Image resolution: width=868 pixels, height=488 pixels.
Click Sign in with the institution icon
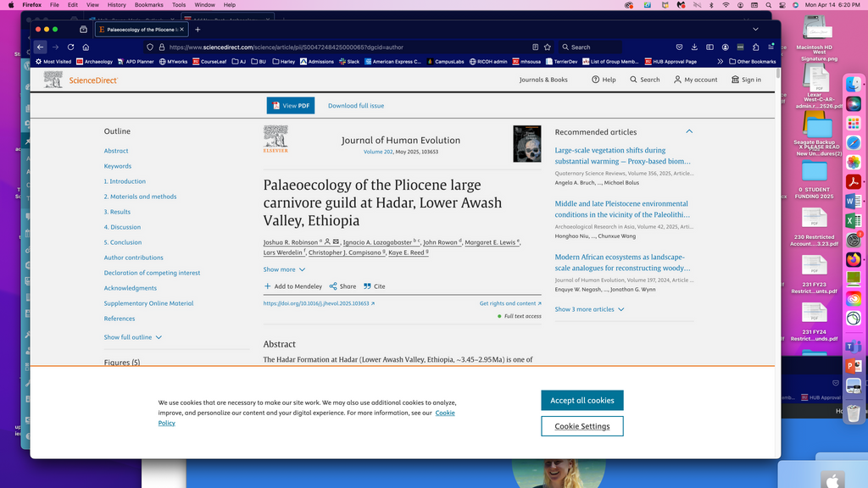click(746, 80)
